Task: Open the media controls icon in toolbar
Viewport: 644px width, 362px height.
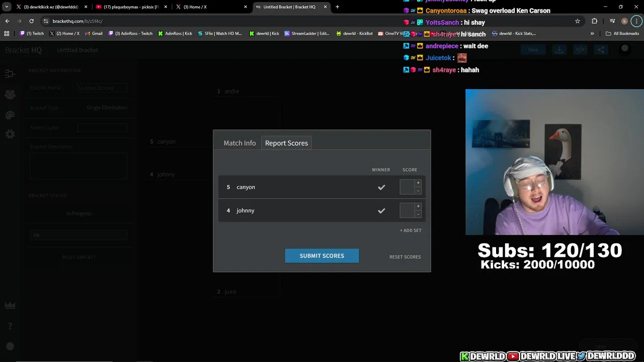Action: click(612, 21)
